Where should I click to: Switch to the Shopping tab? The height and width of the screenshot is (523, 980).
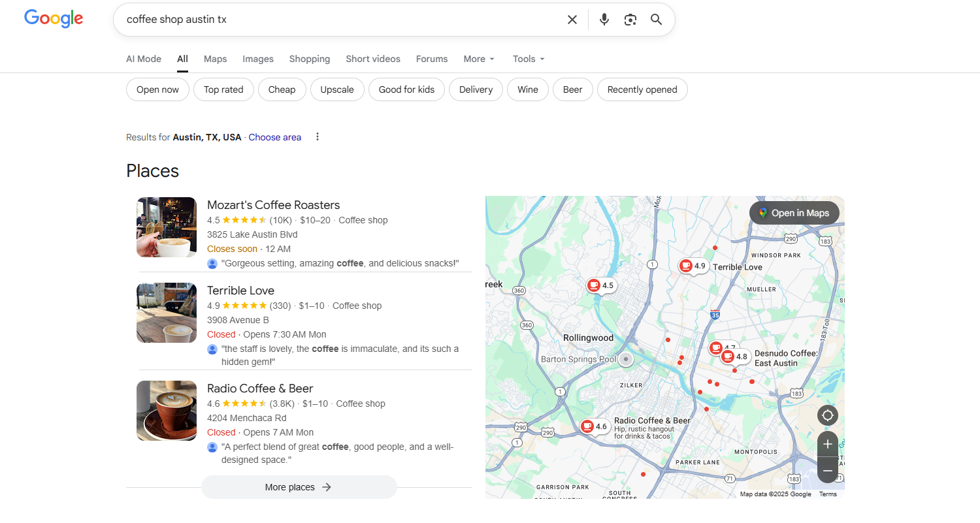pos(309,59)
